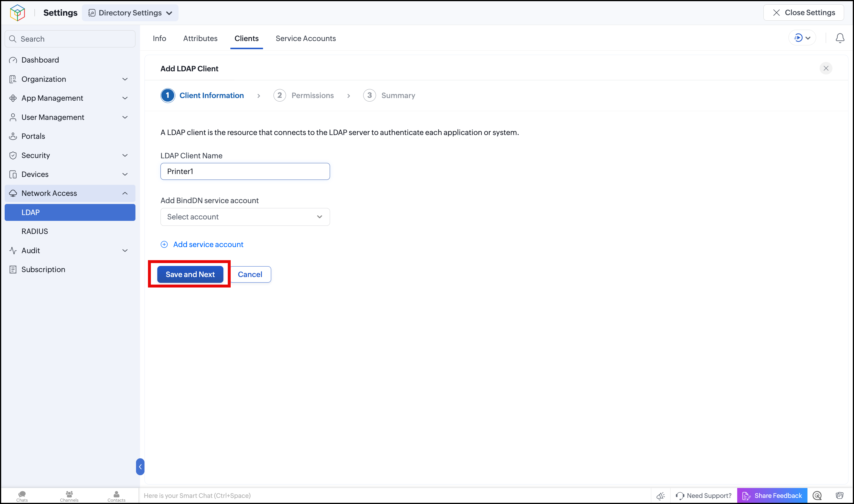Click the Organization building icon
The height and width of the screenshot is (504, 854).
click(13, 79)
